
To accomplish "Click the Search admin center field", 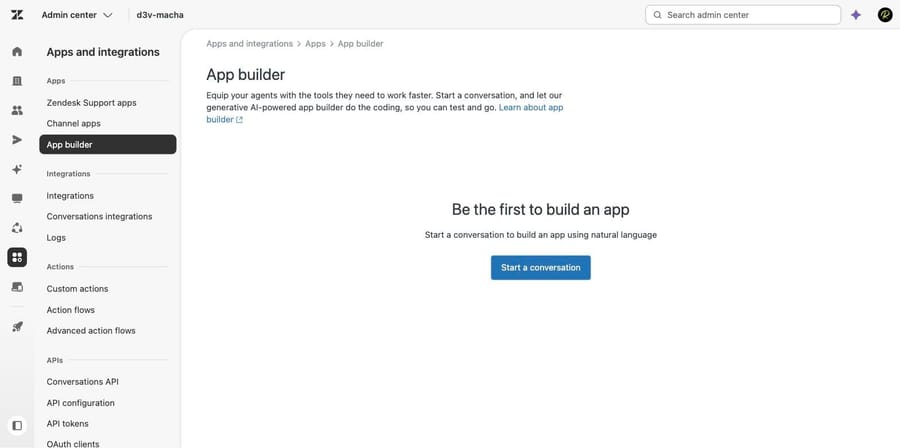I will pyautogui.click(x=743, y=15).
